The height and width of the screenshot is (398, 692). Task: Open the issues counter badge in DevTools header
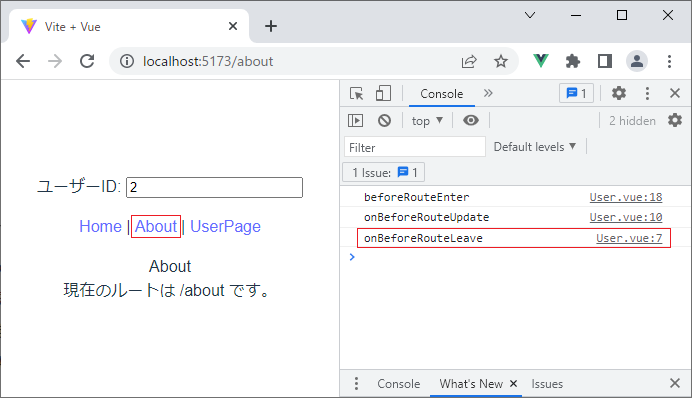tap(576, 93)
